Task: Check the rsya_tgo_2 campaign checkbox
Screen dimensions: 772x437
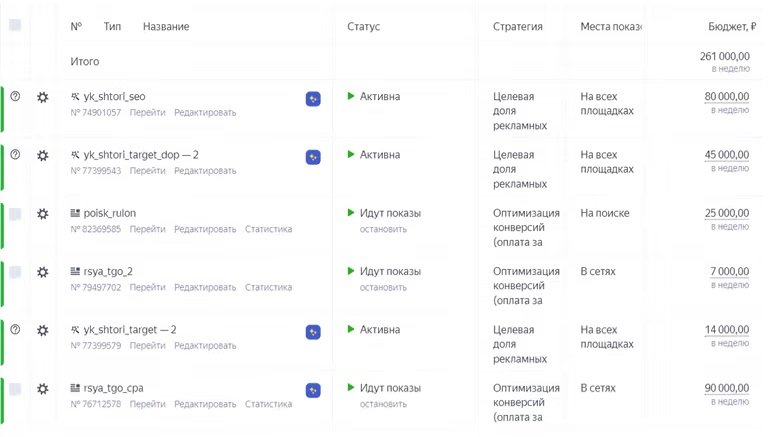Action: click(15, 272)
